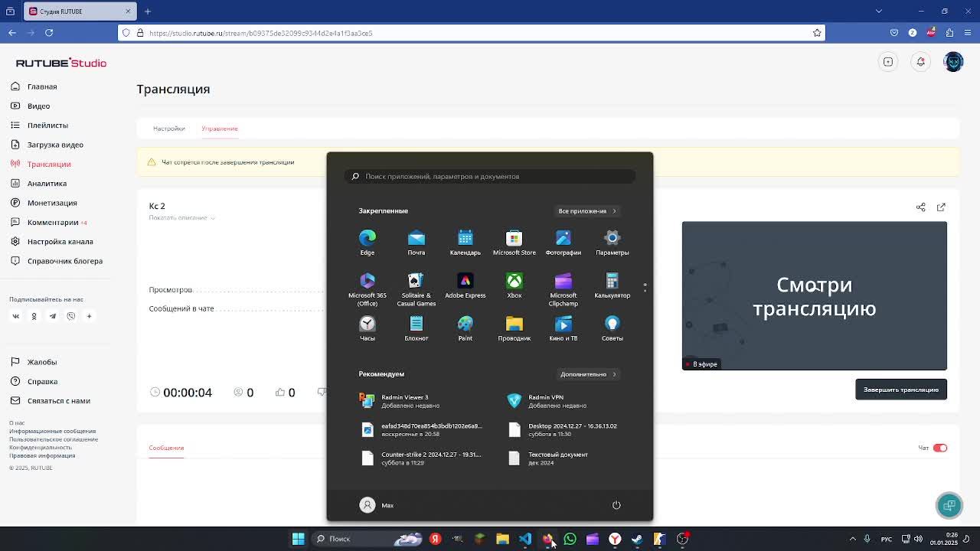Click the browser address bar

point(471,33)
